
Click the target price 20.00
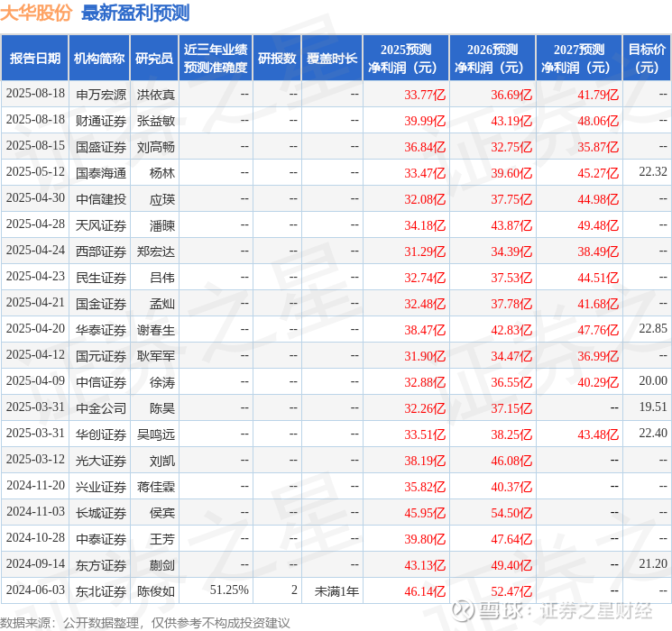653,380
